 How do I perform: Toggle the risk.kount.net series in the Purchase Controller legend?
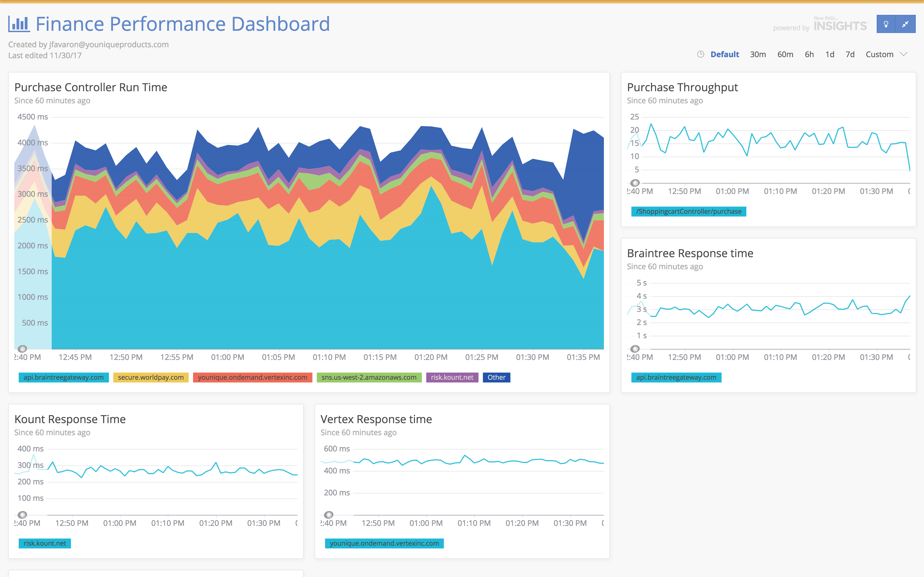coord(452,378)
